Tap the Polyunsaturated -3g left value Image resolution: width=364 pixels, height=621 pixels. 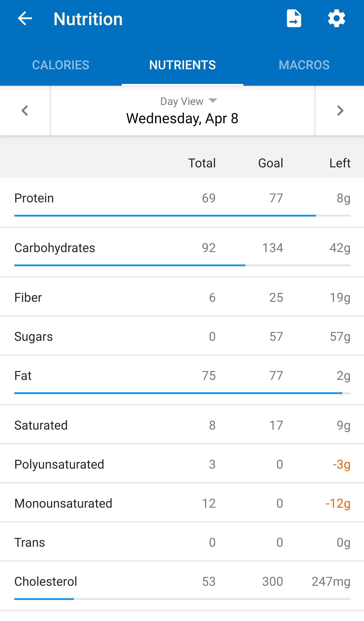pyautogui.click(x=341, y=464)
